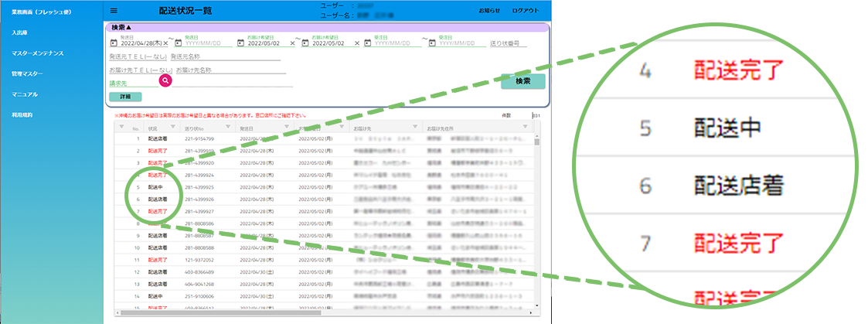
Task: Open calendar for the empty 発送日 end field
Action: [x=179, y=43]
